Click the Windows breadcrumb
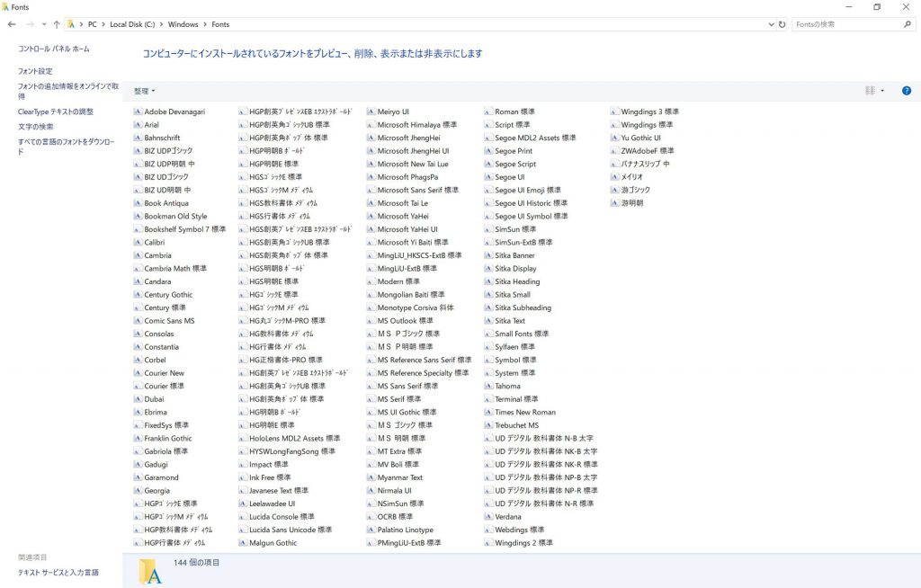 pyautogui.click(x=183, y=24)
